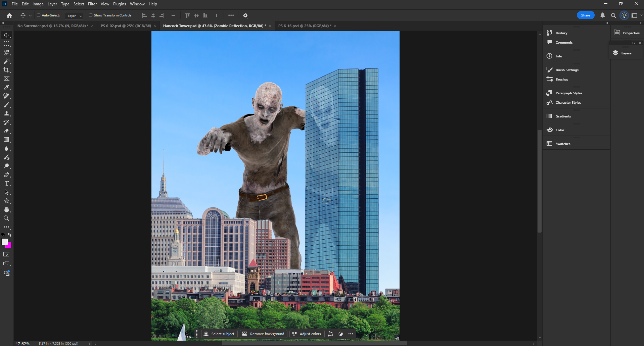644x346 pixels.
Task: Activate the Horizontal Type tool
Action: (x=6, y=183)
